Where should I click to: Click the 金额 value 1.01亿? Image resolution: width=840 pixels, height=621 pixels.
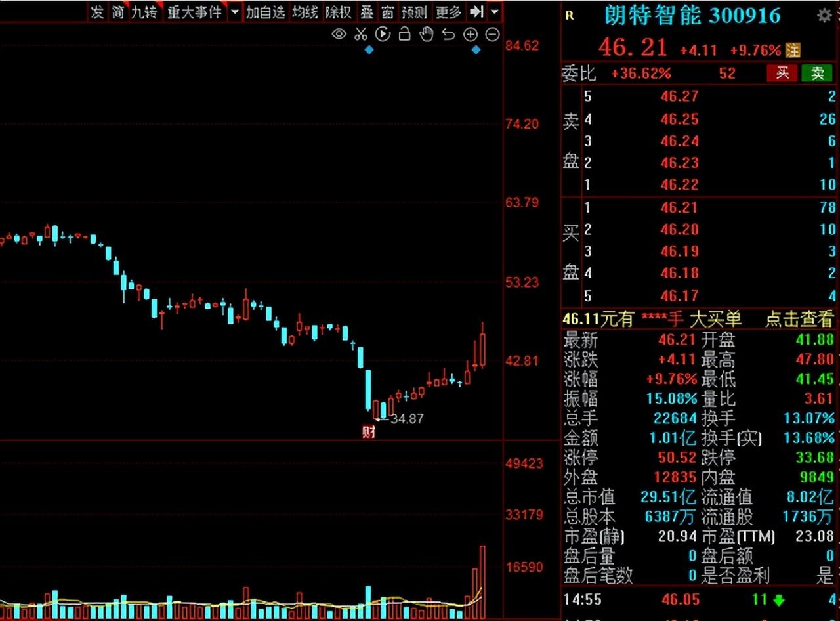pos(672,438)
